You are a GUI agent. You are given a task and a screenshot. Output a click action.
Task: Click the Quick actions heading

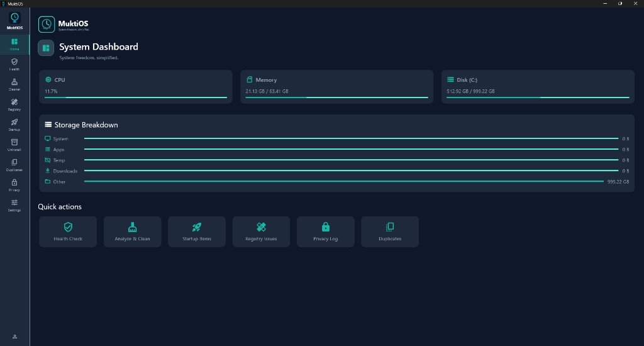coord(60,207)
